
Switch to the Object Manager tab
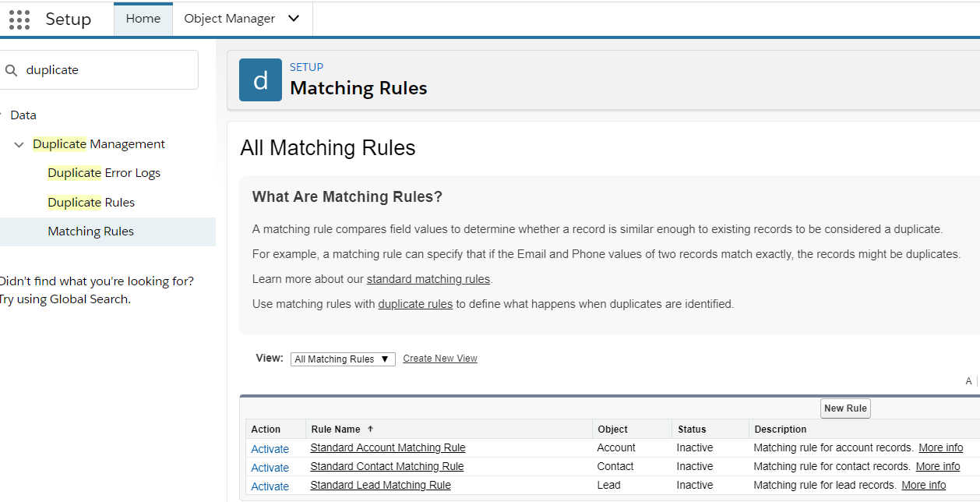pyautogui.click(x=229, y=19)
